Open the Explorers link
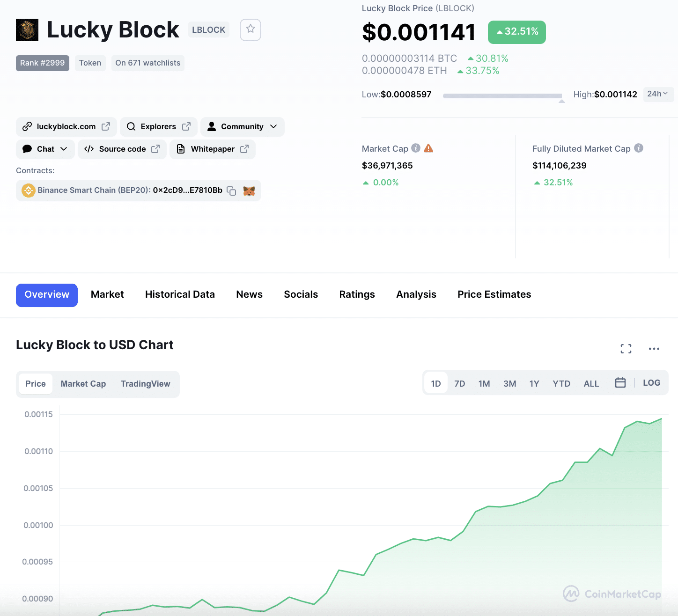The height and width of the screenshot is (616, 678). pos(158,126)
